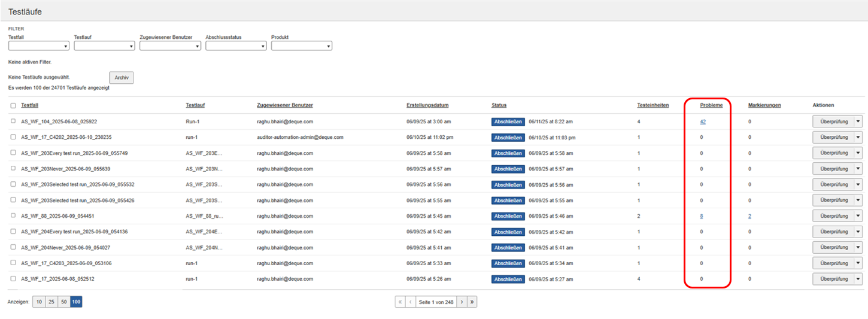868x319 pixels.
Task: Open action dropdown arrow for AS_WF_88 row
Action: tap(858, 216)
